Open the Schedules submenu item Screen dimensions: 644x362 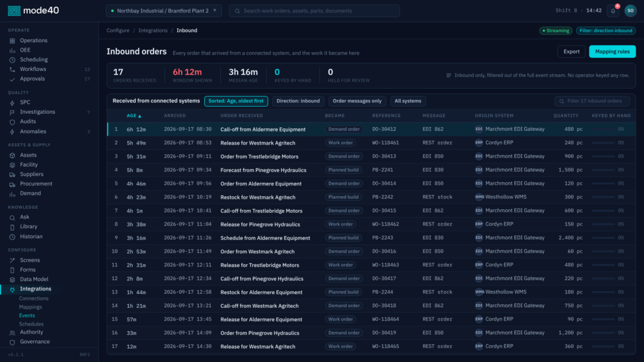tap(31, 324)
